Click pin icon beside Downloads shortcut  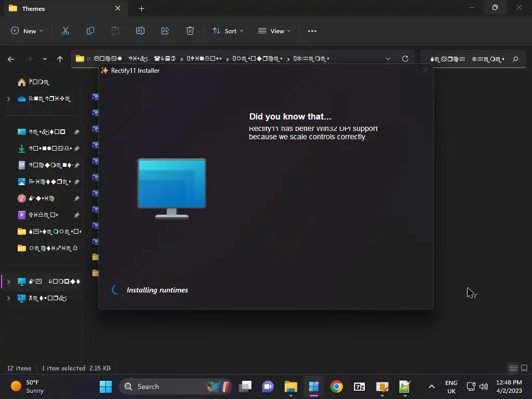77,149
